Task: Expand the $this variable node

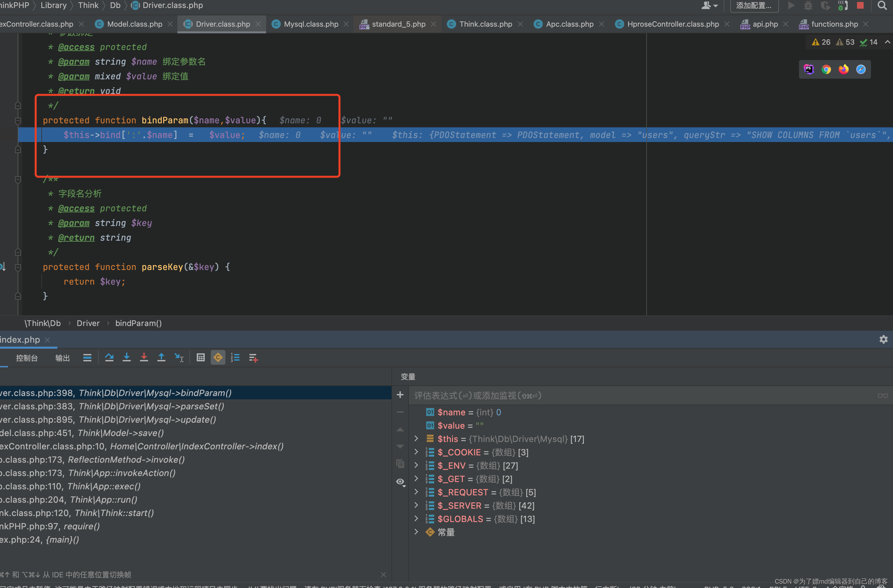Action: [x=416, y=438]
